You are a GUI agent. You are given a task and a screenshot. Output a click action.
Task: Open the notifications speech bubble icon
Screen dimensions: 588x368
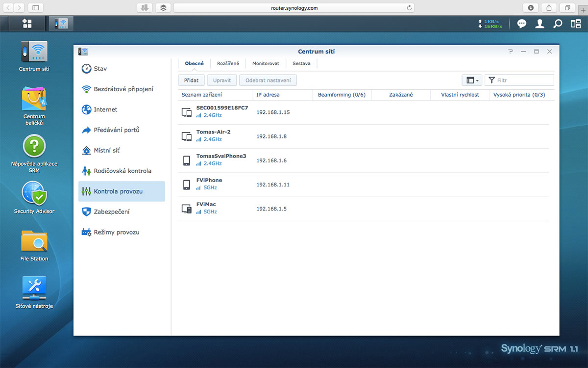point(522,24)
